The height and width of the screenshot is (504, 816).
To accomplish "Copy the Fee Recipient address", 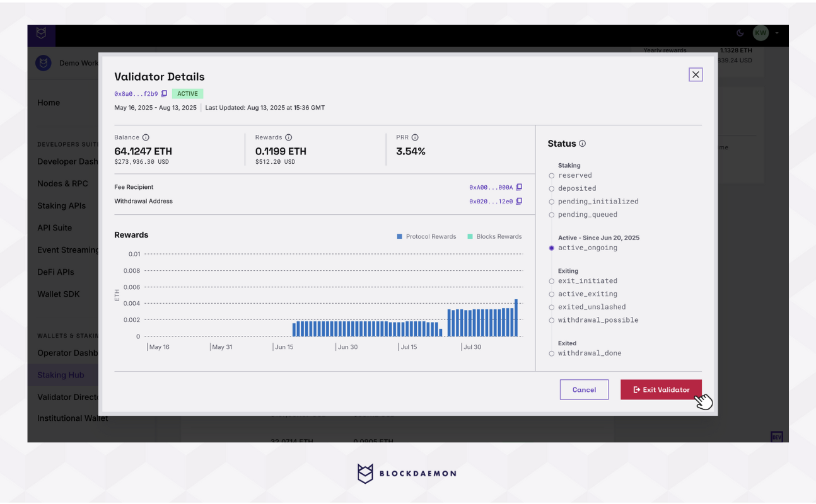I will (519, 187).
